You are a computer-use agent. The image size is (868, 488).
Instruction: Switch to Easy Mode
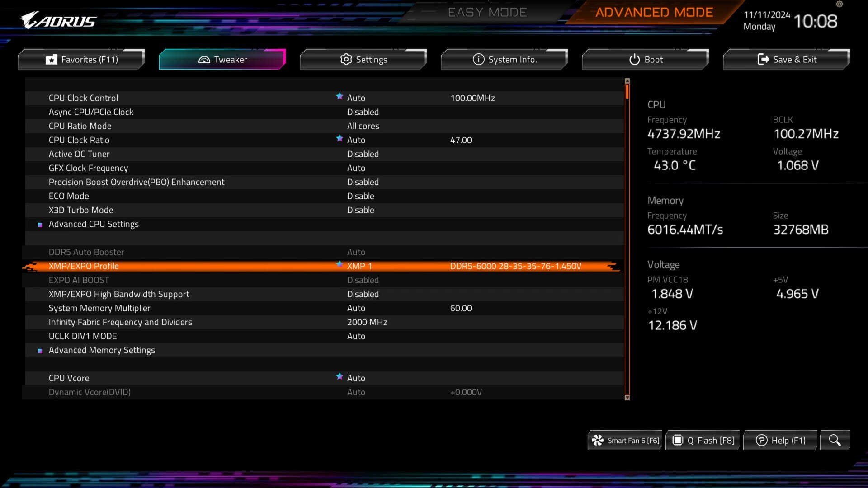(x=487, y=12)
